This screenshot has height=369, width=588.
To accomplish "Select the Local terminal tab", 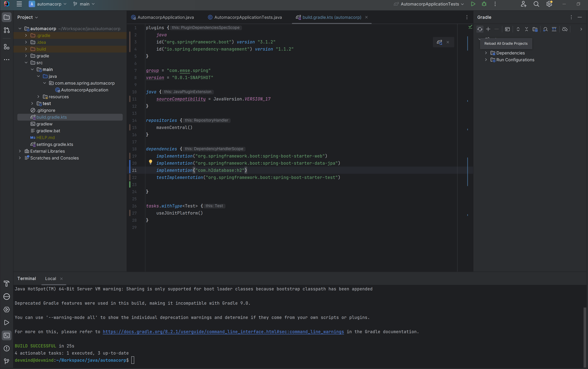I will 51,279.
